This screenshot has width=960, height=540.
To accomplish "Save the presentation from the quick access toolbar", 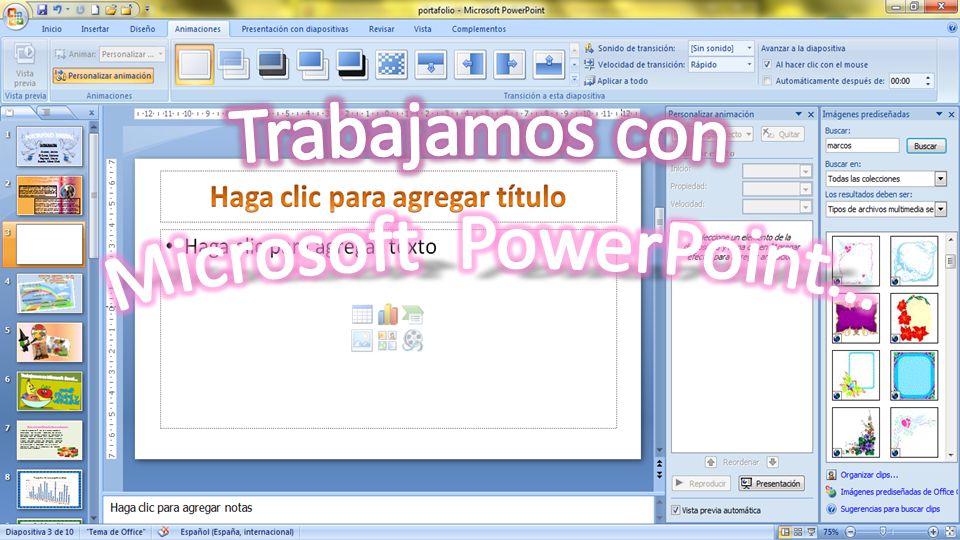I will click(x=42, y=10).
